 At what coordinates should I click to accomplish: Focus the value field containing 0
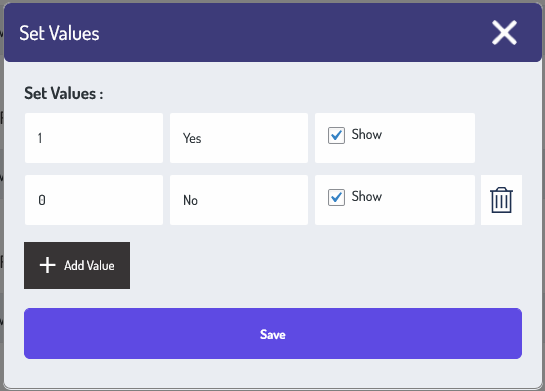(x=94, y=200)
